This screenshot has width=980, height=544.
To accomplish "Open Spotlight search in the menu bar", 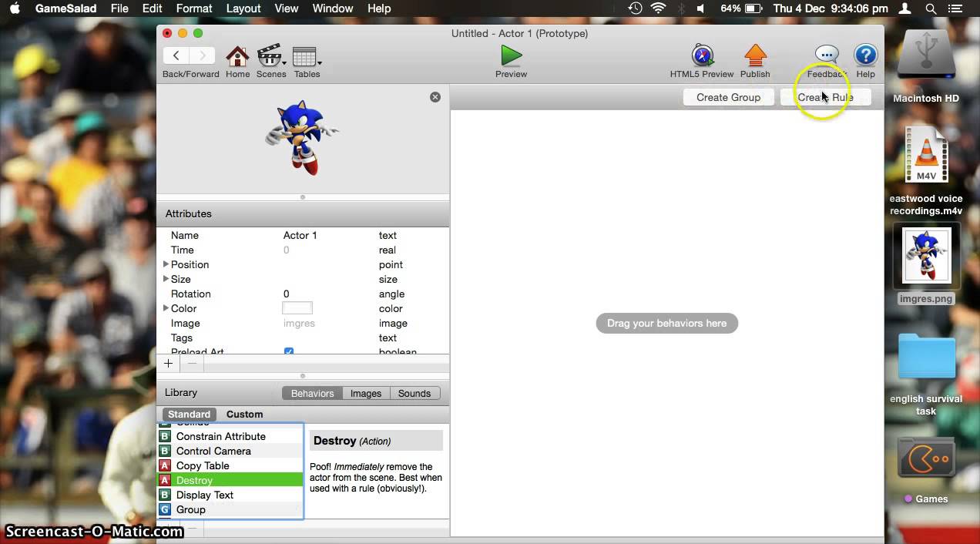I will tap(931, 8).
